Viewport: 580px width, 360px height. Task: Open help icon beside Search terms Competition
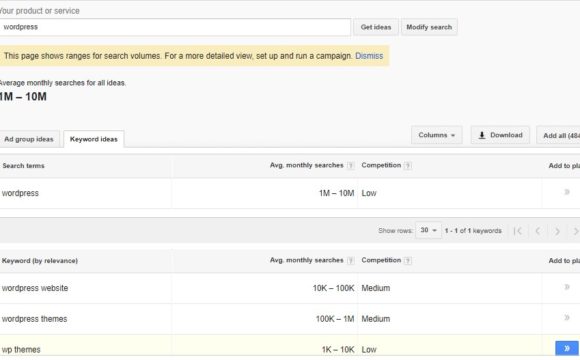(x=408, y=165)
